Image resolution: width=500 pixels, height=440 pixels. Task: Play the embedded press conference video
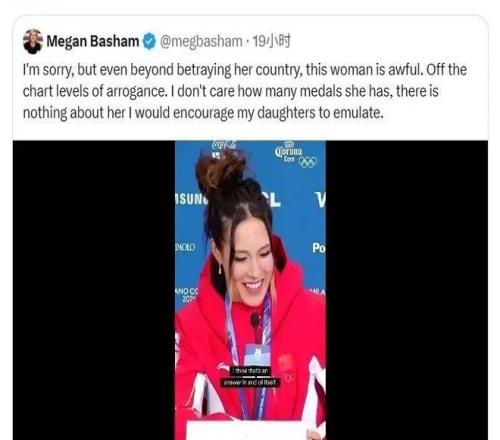point(250,290)
